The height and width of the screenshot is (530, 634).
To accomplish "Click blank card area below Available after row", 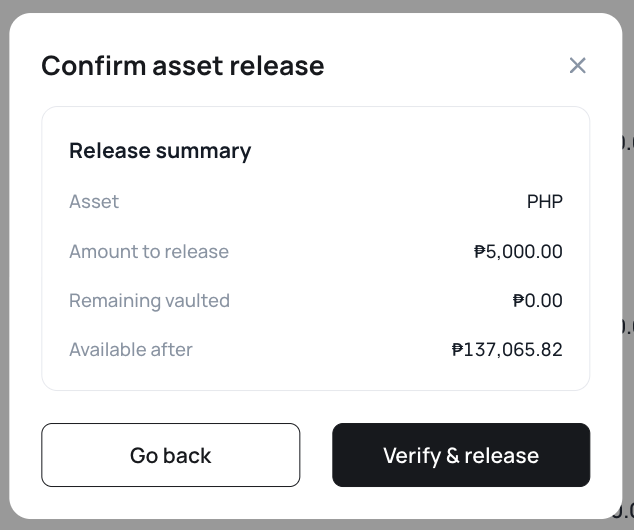I will tap(315, 375).
